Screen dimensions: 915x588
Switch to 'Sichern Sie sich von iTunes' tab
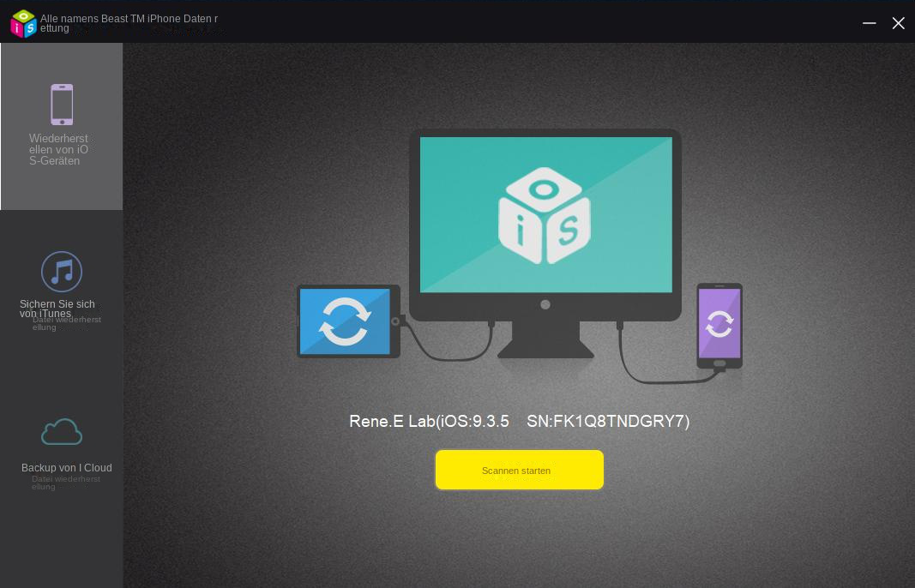pos(61,291)
